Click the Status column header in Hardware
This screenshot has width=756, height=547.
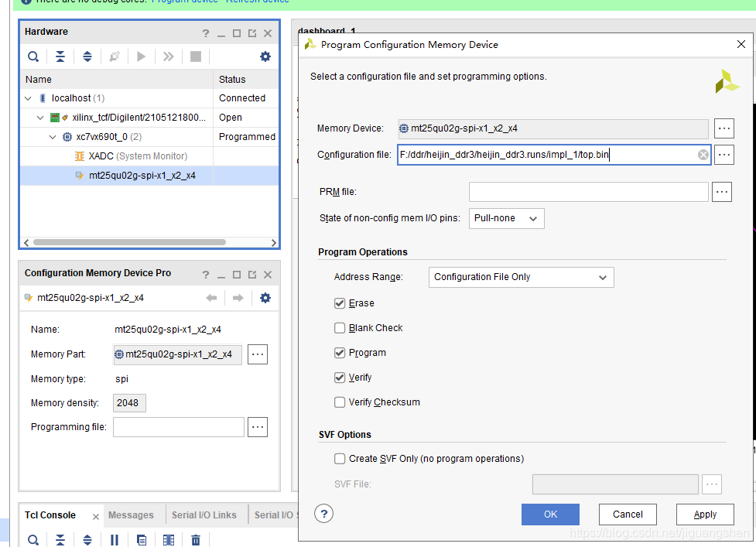click(246, 80)
